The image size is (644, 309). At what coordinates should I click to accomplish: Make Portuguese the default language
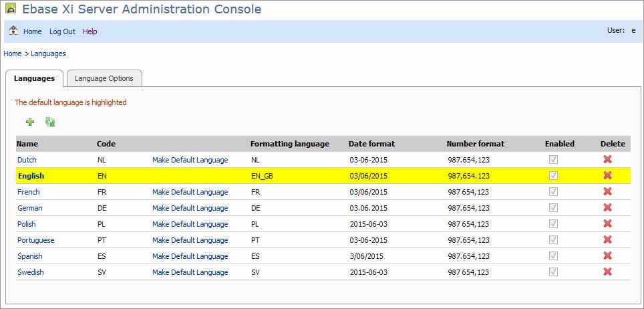190,240
